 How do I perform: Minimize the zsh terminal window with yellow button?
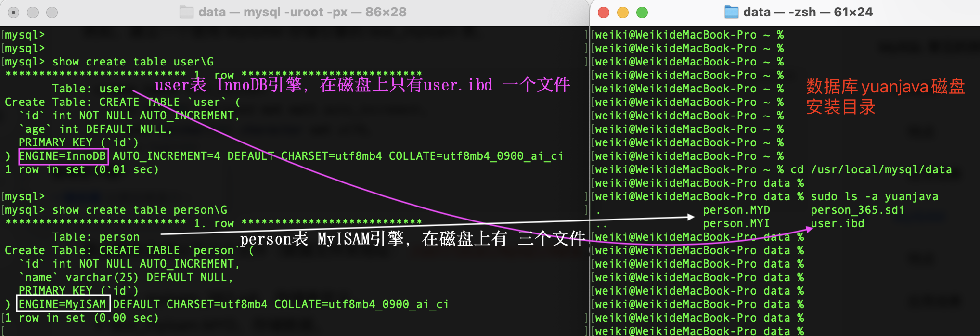(x=623, y=13)
